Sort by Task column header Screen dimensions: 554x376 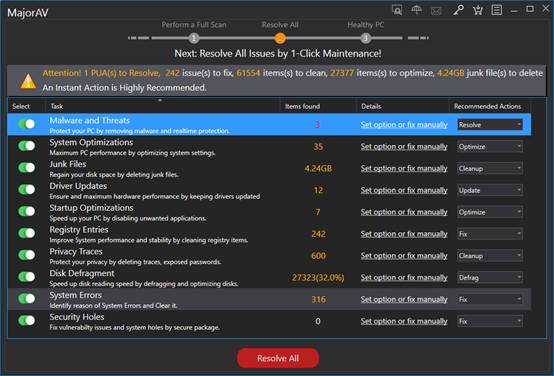point(57,106)
